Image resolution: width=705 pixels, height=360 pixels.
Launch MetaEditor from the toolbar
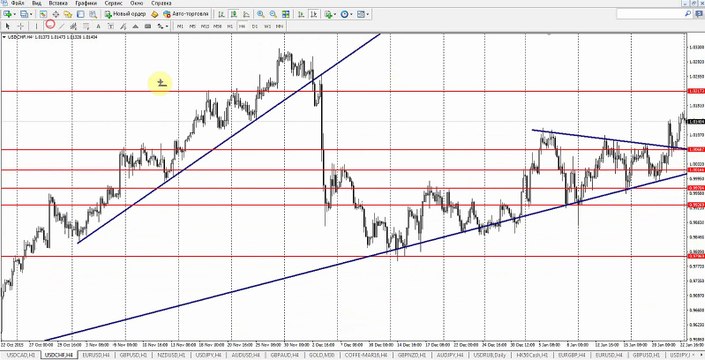[154, 14]
